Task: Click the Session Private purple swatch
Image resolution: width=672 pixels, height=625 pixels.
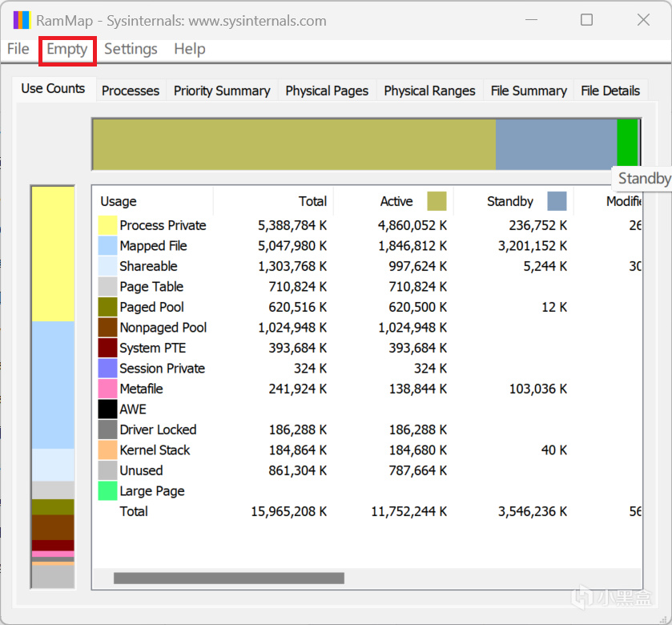Action: (x=107, y=369)
